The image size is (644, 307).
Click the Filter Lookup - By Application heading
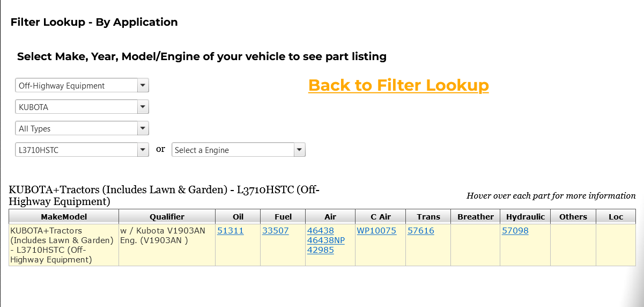click(x=94, y=22)
